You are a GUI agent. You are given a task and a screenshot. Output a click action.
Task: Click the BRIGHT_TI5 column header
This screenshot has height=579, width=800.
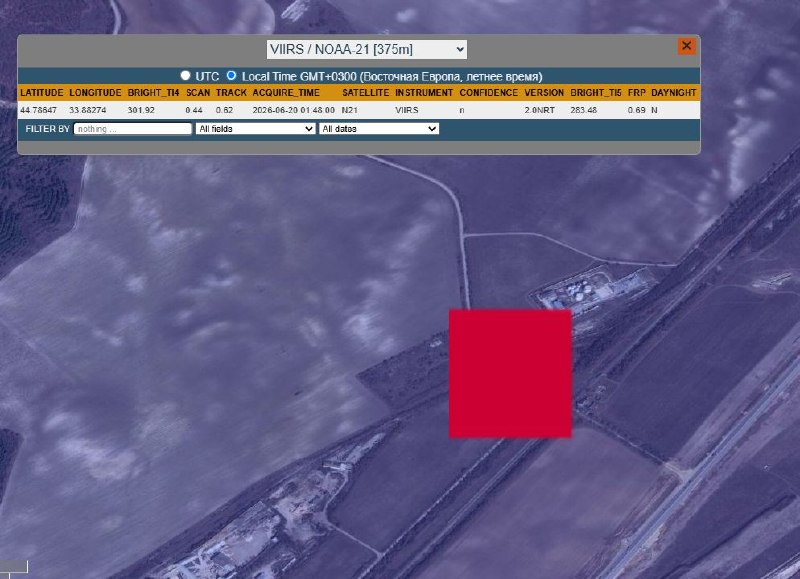click(596, 93)
